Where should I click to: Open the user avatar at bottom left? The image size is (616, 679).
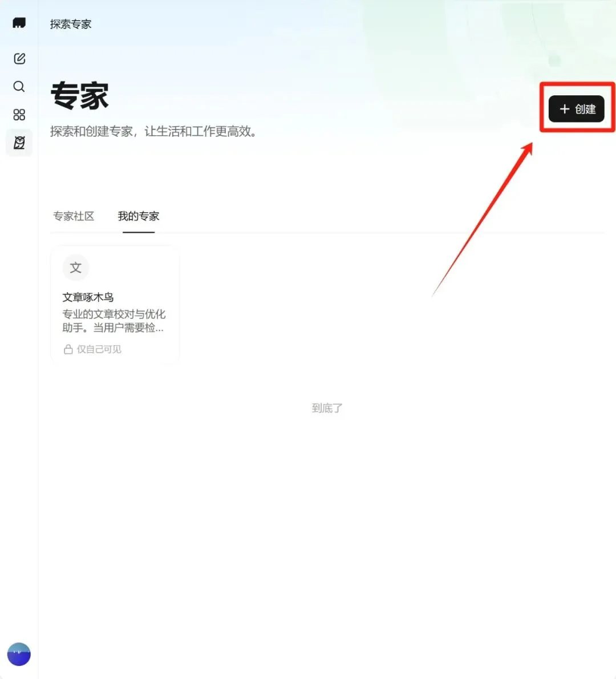[19, 654]
